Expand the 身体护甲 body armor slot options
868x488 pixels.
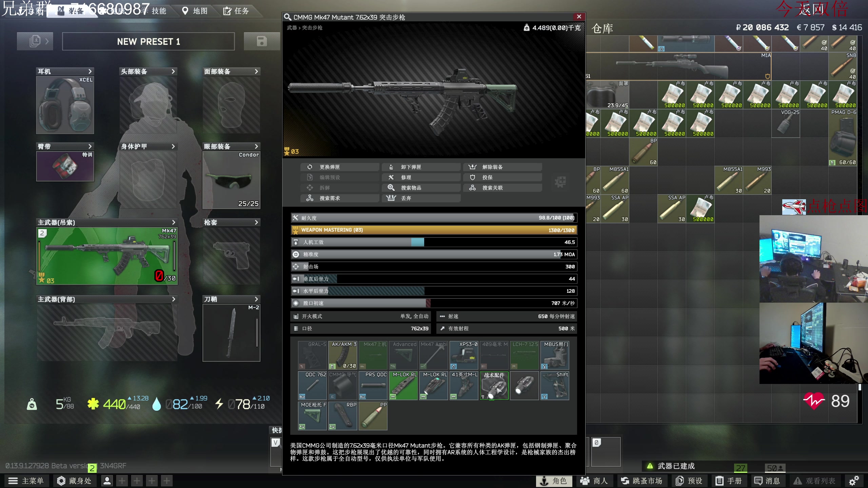173,146
